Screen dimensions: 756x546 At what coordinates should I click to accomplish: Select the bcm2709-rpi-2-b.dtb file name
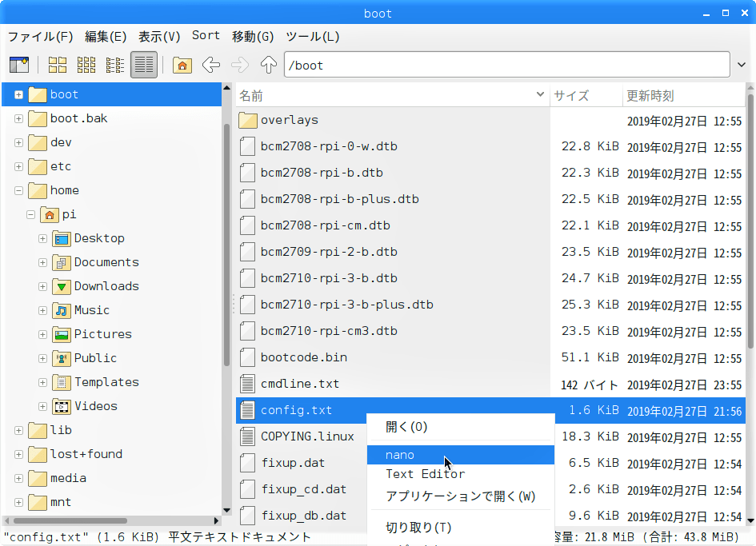(x=329, y=252)
